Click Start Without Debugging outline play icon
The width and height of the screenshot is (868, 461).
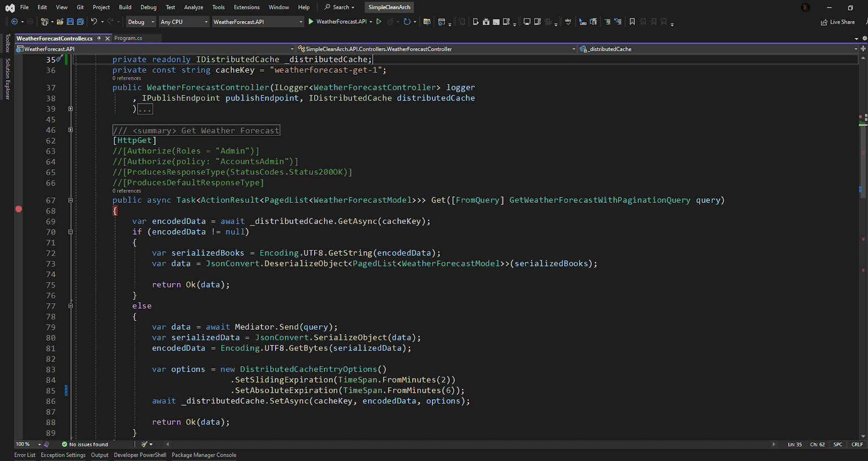tap(379, 22)
